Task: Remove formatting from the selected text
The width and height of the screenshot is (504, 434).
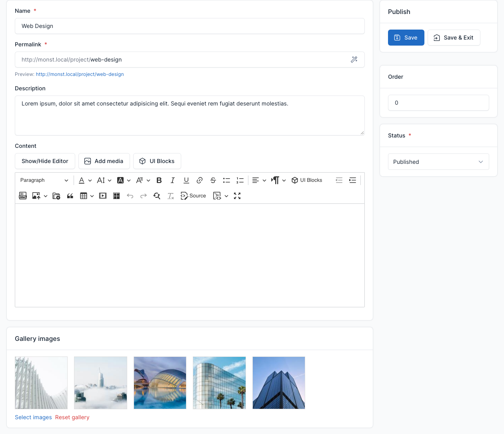Action: [171, 196]
